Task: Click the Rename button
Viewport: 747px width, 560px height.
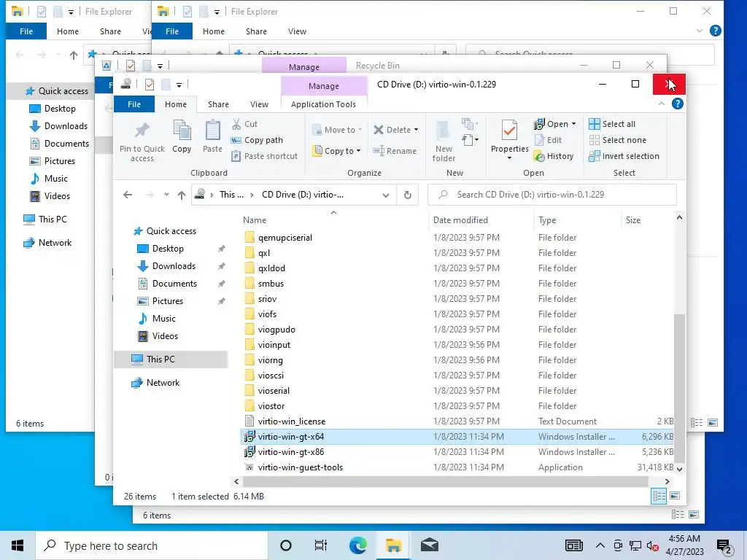Action: click(395, 151)
